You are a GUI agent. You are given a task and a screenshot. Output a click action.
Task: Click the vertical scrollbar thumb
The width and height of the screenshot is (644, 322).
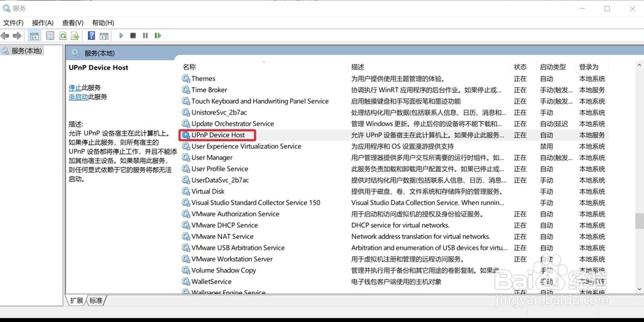point(639,221)
